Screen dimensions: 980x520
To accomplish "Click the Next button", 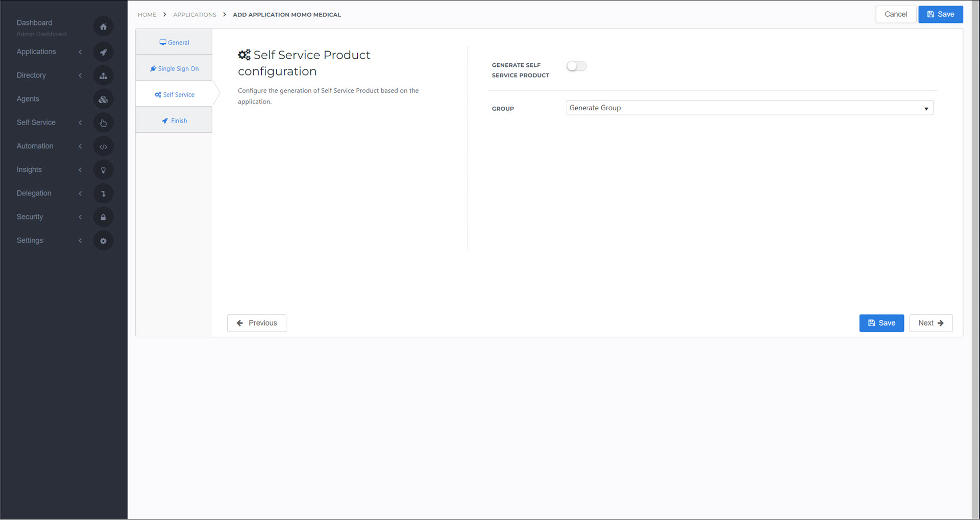I will pyautogui.click(x=930, y=323).
